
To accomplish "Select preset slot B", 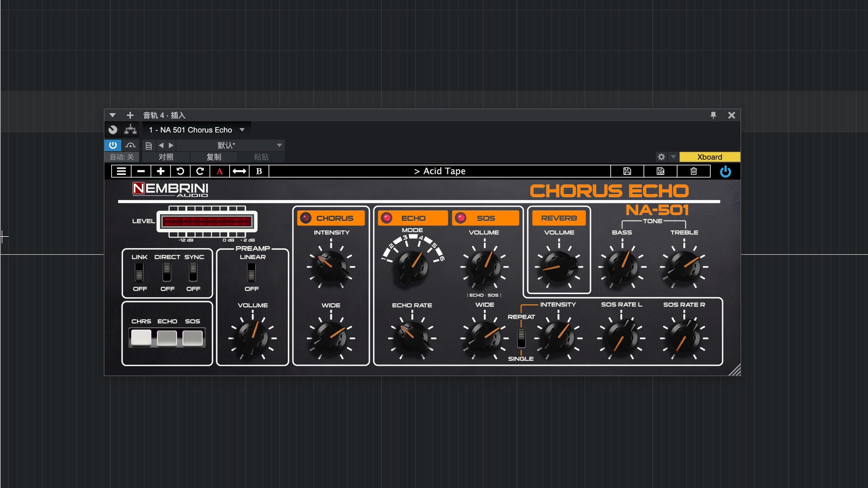I will pyautogui.click(x=259, y=171).
